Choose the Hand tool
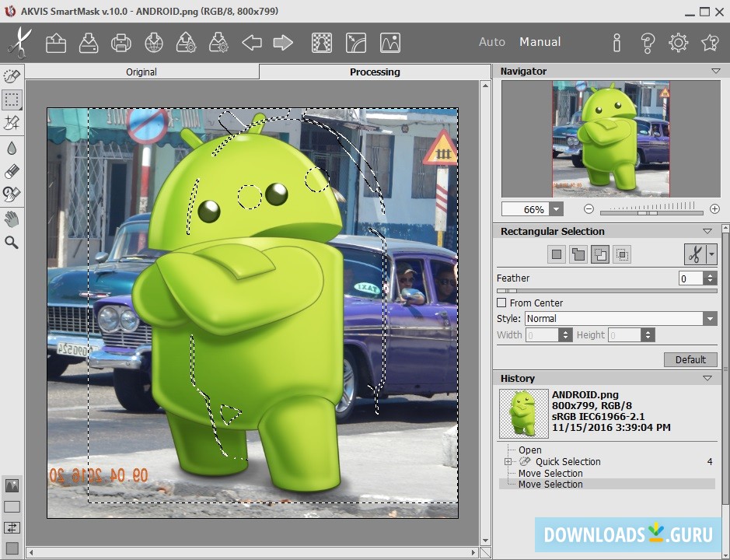This screenshot has height=560, width=730. pyautogui.click(x=12, y=219)
